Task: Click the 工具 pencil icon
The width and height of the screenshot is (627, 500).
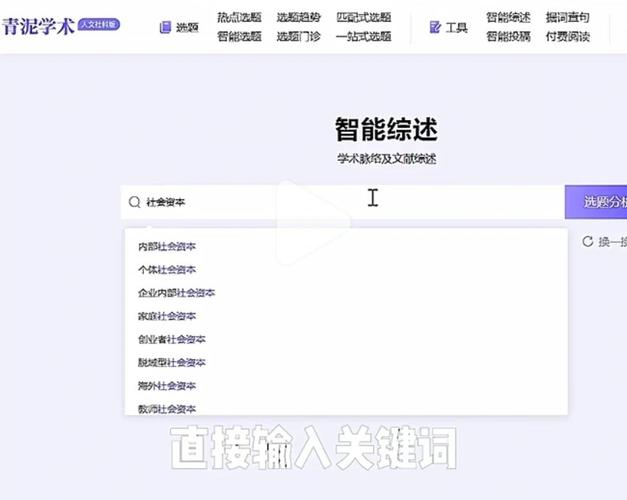Action: (435, 27)
